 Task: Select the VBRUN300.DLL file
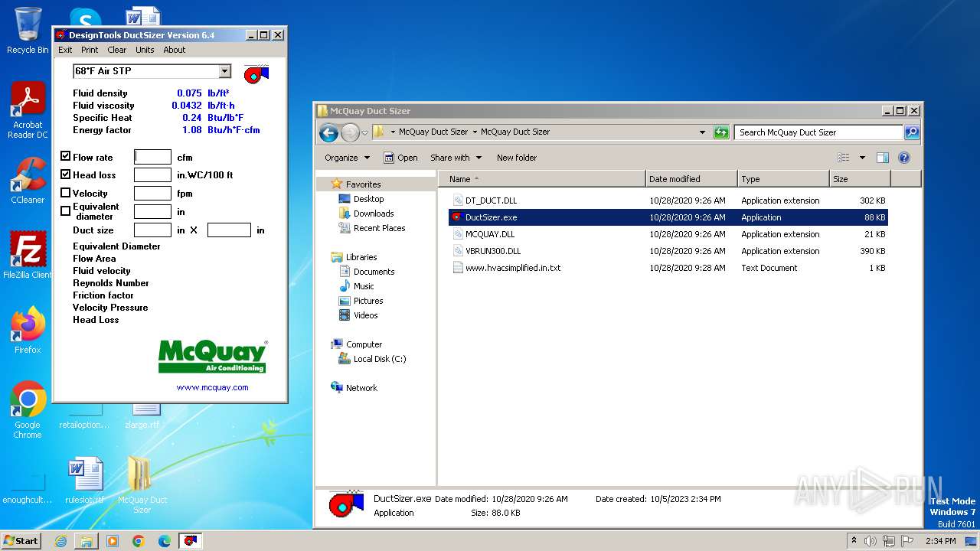click(x=668, y=251)
